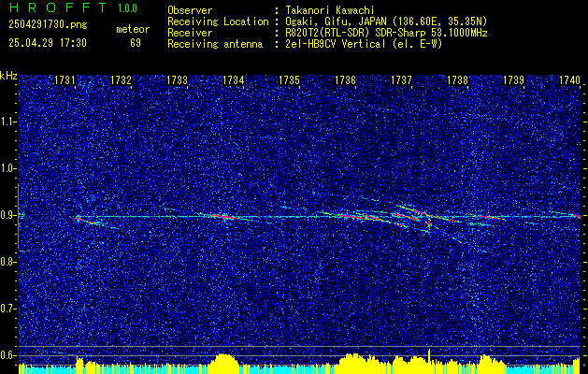Click the 1731 time marker
Viewport: 588px width, 374px height.
[x=65, y=80]
